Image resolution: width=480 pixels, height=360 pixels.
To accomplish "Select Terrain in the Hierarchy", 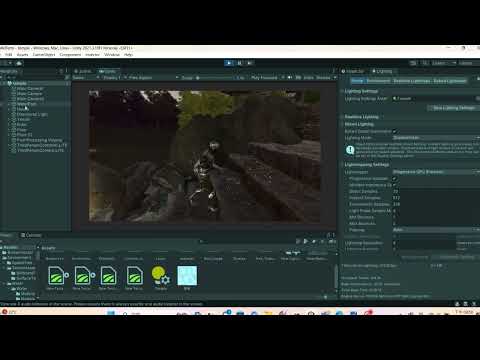I will coord(23,119).
